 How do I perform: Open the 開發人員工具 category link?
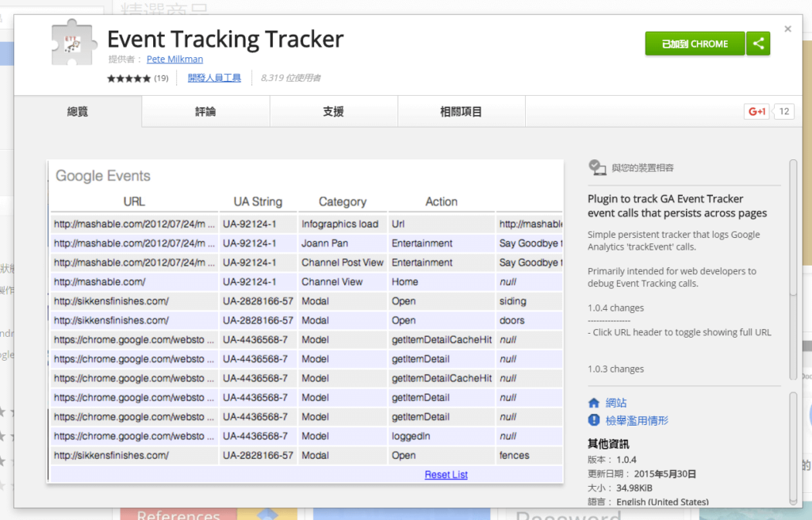[x=214, y=78]
